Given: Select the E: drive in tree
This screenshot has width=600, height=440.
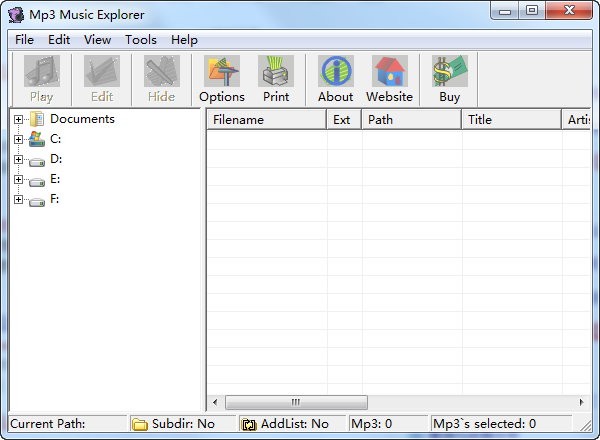Looking at the screenshot, I should coord(55,179).
